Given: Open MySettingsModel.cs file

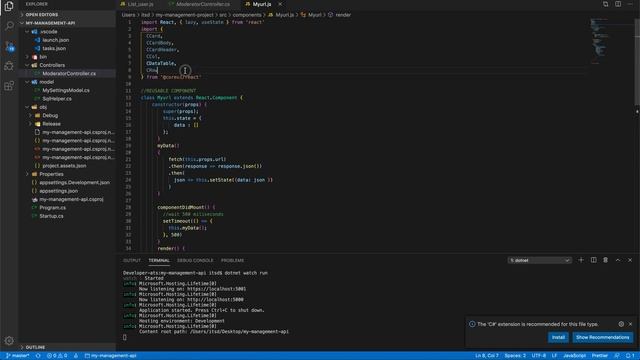Looking at the screenshot, I should click(x=67, y=90).
